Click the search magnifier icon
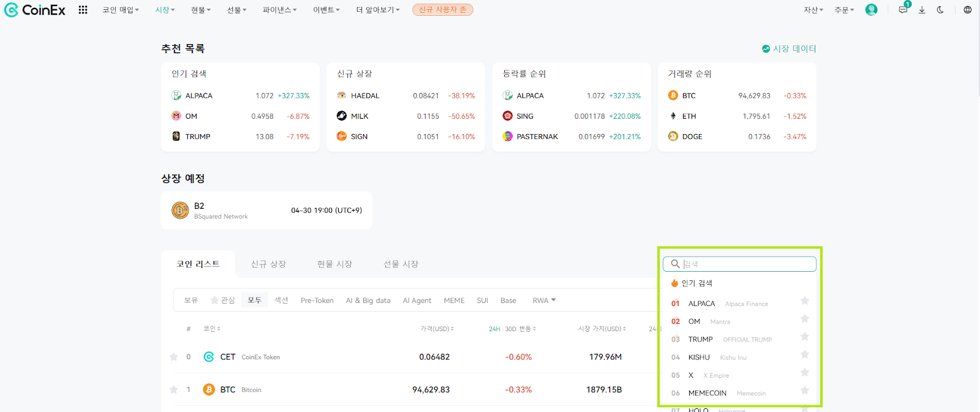This screenshot has width=980, height=412. pos(675,264)
